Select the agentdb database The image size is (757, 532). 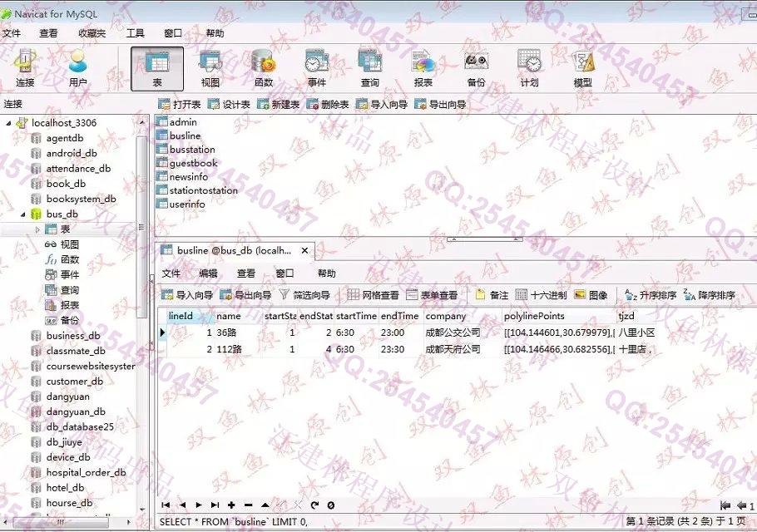click(x=57, y=139)
